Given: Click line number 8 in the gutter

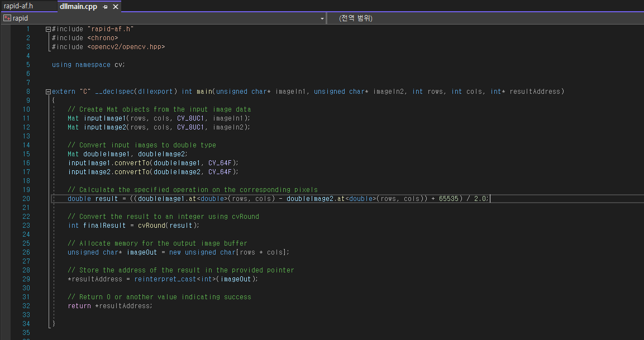Looking at the screenshot, I should tap(28, 92).
